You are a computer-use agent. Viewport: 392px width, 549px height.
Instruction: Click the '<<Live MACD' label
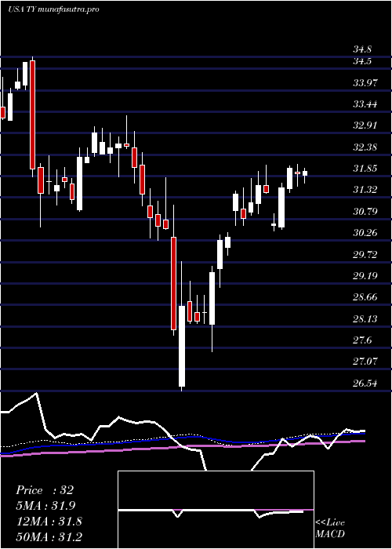[x=330, y=529]
